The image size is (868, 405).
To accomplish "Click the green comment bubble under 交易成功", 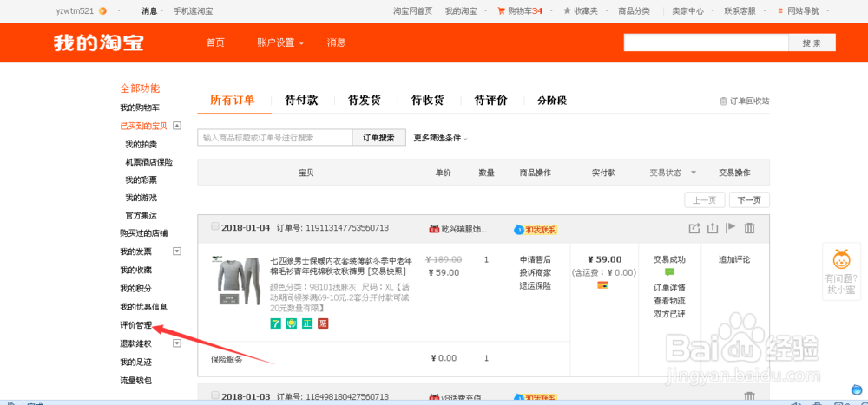I will pos(670,272).
